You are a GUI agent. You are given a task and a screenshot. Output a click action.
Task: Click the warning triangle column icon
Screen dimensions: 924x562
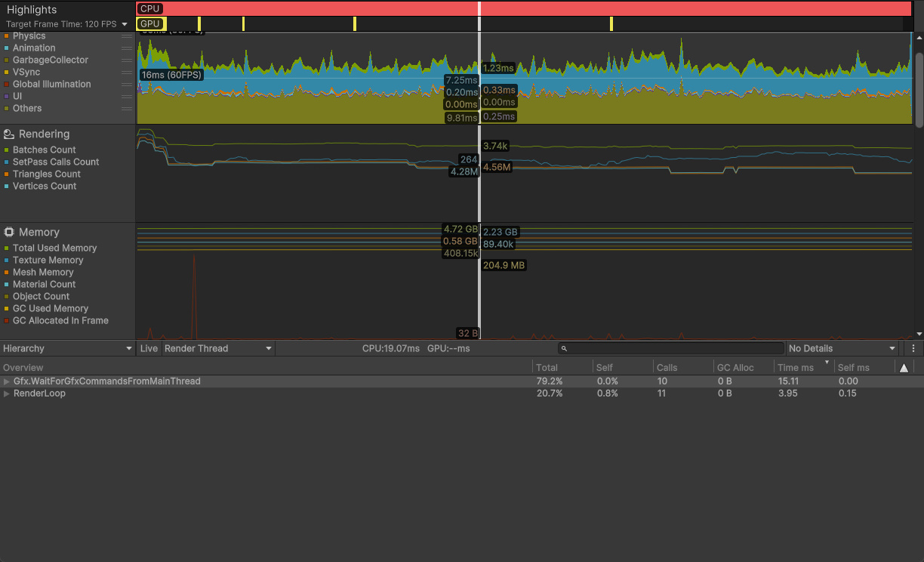tap(904, 368)
